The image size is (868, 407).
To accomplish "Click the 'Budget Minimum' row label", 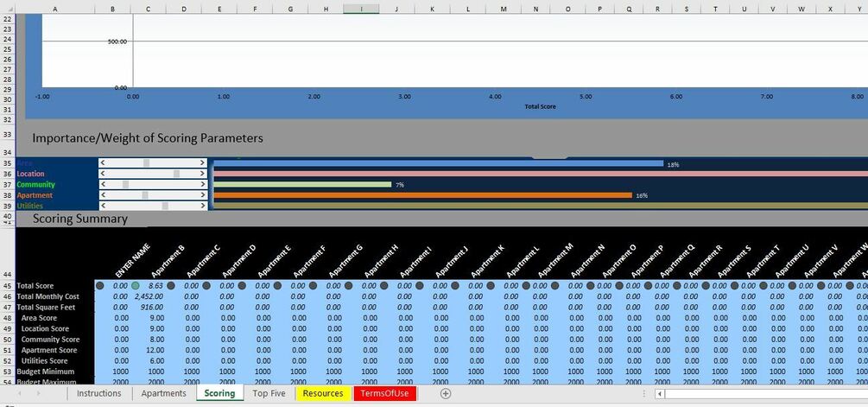I will click(x=46, y=372).
